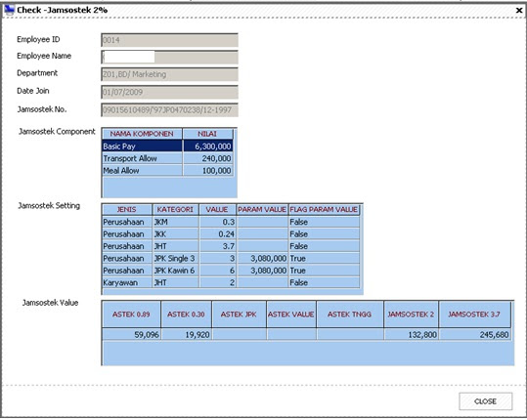Click the 19,920 value cell

(x=186, y=334)
